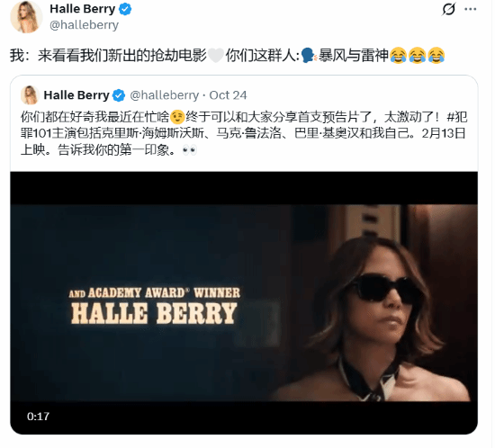Viewport: 495px width, 448px height.
Task: Open the Grok explain-post icon
Action: pos(448,9)
